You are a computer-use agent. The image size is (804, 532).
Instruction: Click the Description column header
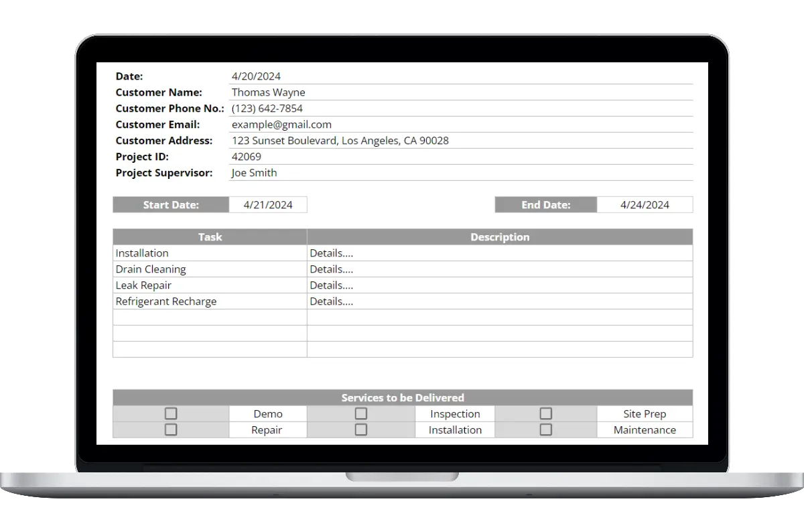[500, 237]
